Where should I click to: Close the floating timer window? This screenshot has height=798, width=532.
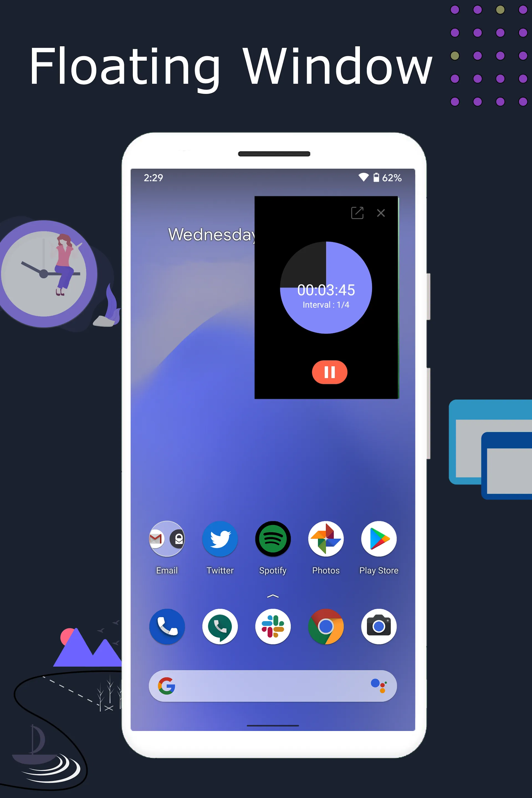381,213
